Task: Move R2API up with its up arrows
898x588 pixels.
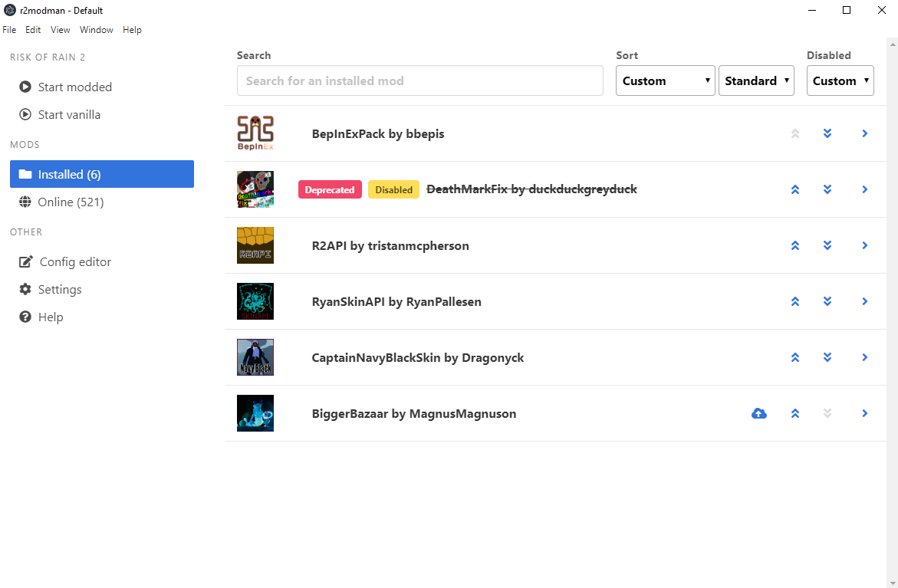Action: (795, 245)
